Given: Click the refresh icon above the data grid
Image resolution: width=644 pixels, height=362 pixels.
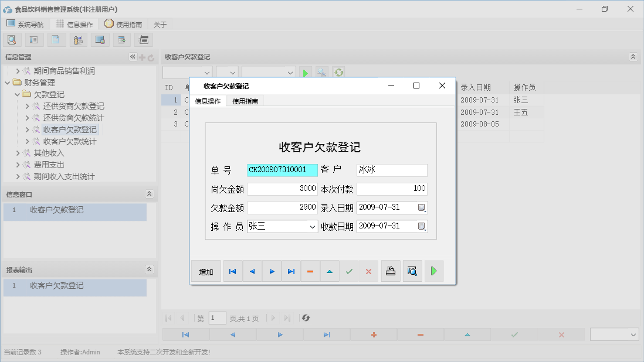Looking at the screenshot, I should pyautogui.click(x=337, y=73).
